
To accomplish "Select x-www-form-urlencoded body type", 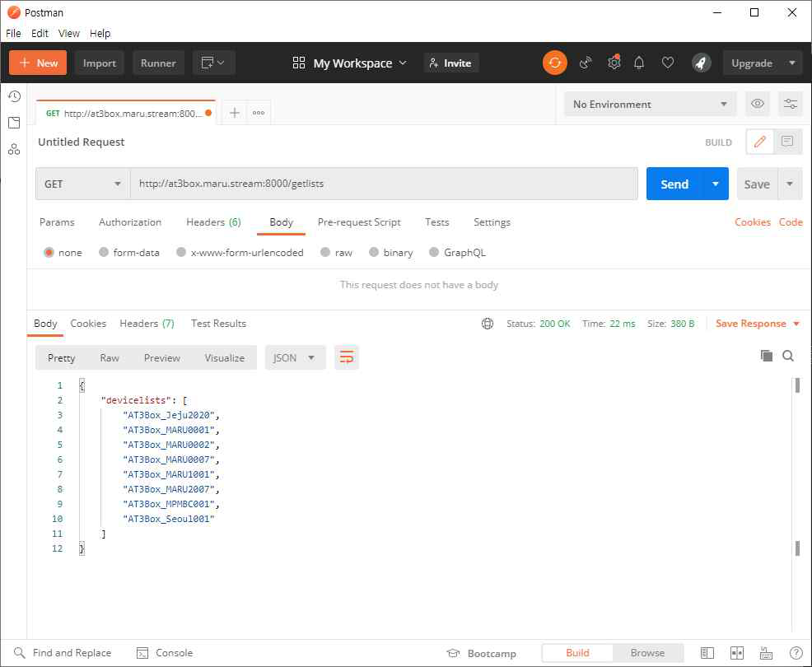I will tap(181, 252).
